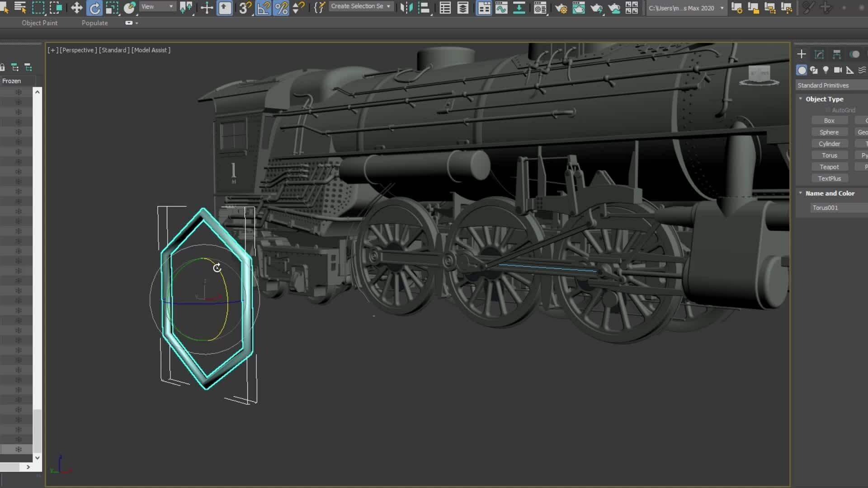Image resolution: width=868 pixels, height=488 pixels.
Task: Toggle 3D Snap
Action: (244, 8)
